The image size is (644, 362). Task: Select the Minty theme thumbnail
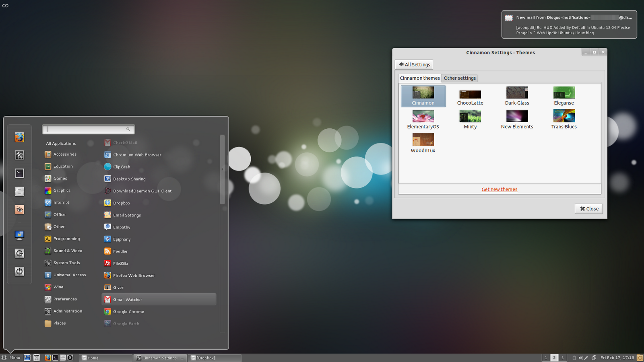pos(470,116)
